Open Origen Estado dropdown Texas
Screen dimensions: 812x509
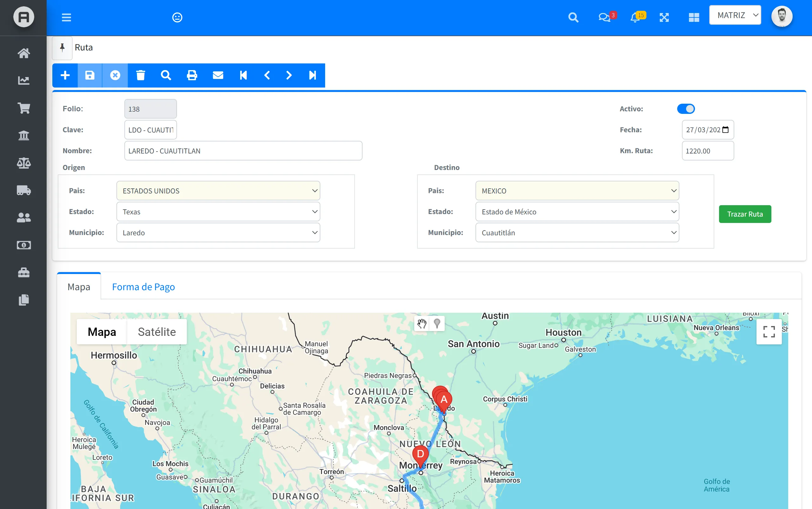click(x=218, y=212)
